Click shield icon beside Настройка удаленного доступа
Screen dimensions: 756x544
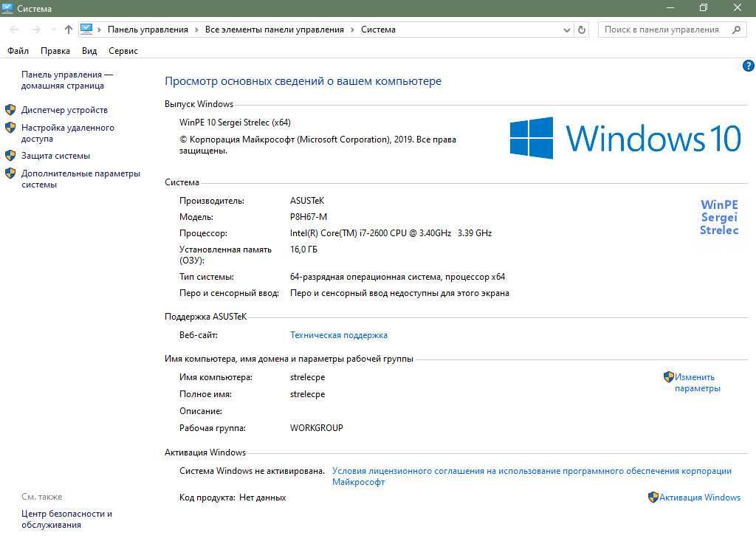pos(10,128)
